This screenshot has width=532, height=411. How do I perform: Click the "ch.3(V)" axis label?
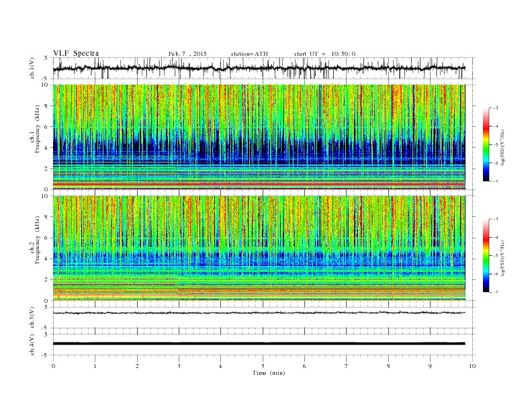coord(32,318)
